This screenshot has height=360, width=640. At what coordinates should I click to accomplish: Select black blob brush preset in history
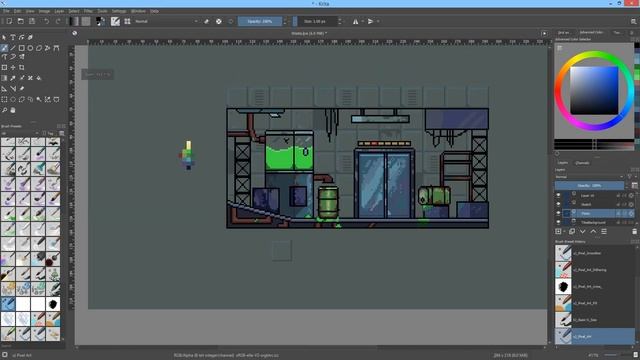point(563,287)
